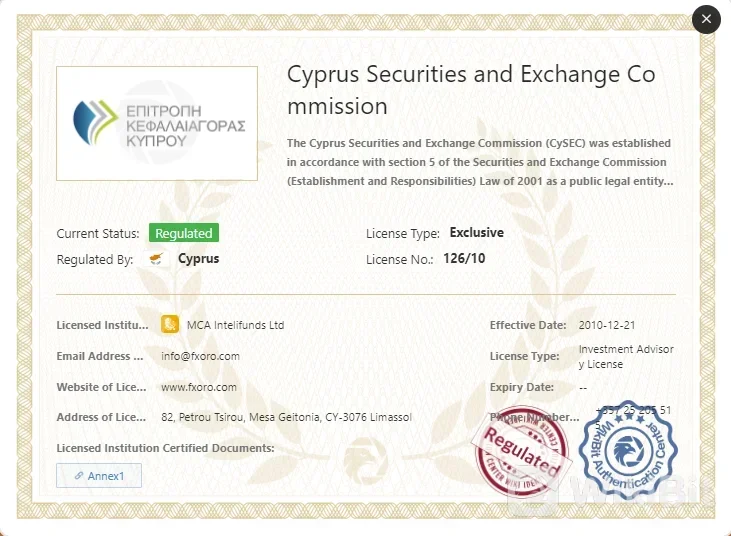731x536 pixels.
Task: Click the Petrou Tsirou Limassol address
Action: tap(286, 417)
